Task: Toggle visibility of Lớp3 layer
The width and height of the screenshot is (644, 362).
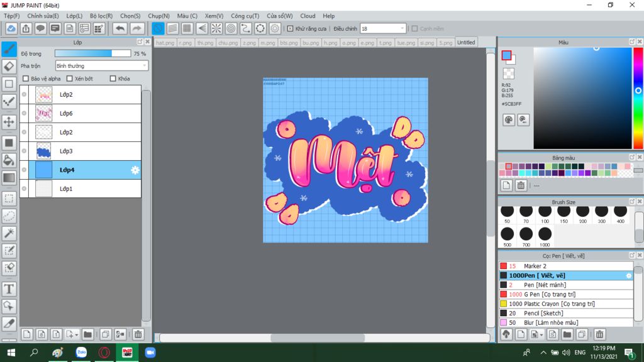Action: tap(25, 151)
